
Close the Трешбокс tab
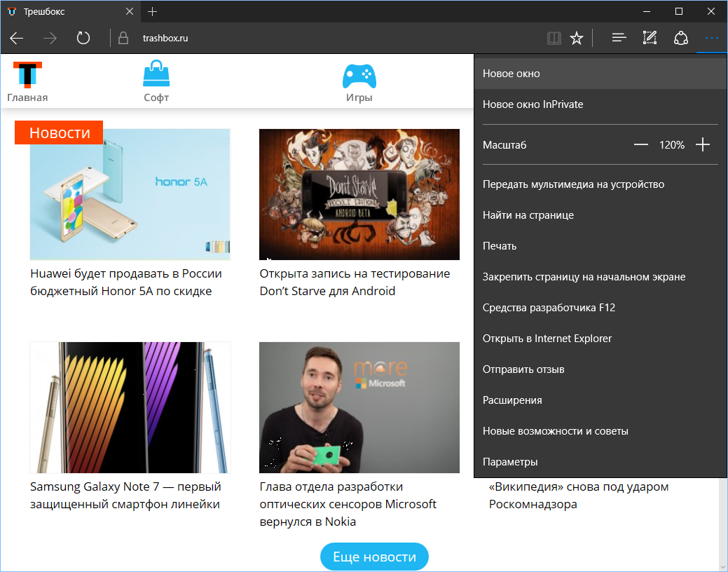point(130,12)
